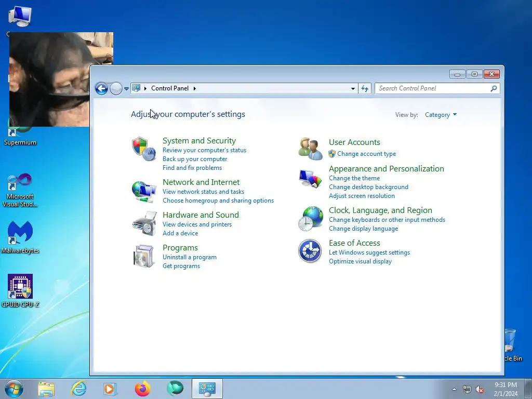Click the Control Panel breadcrumb item
This screenshot has height=399, width=532.
170,88
